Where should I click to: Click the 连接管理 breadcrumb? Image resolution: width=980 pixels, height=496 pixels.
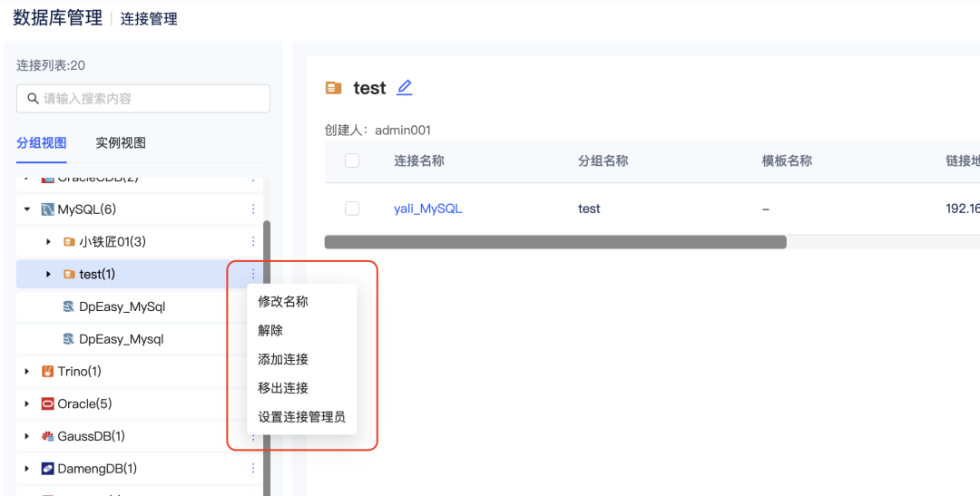[x=149, y=19]
